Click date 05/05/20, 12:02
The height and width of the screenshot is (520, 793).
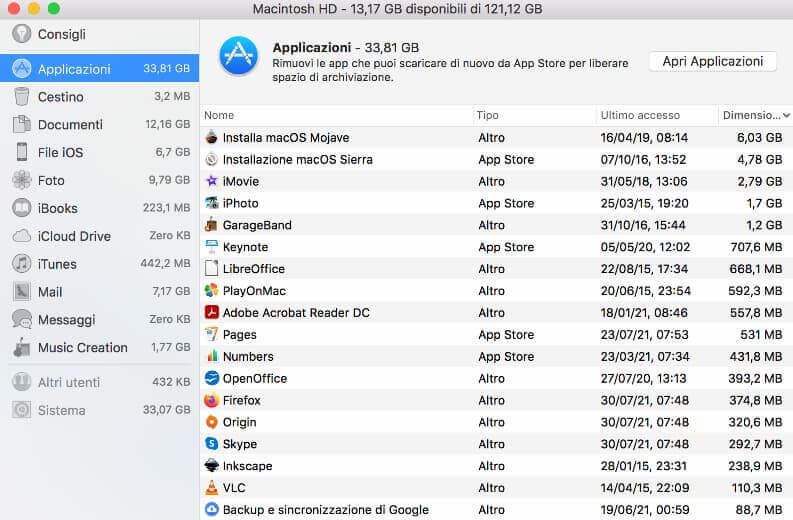[x=645, y=247]
